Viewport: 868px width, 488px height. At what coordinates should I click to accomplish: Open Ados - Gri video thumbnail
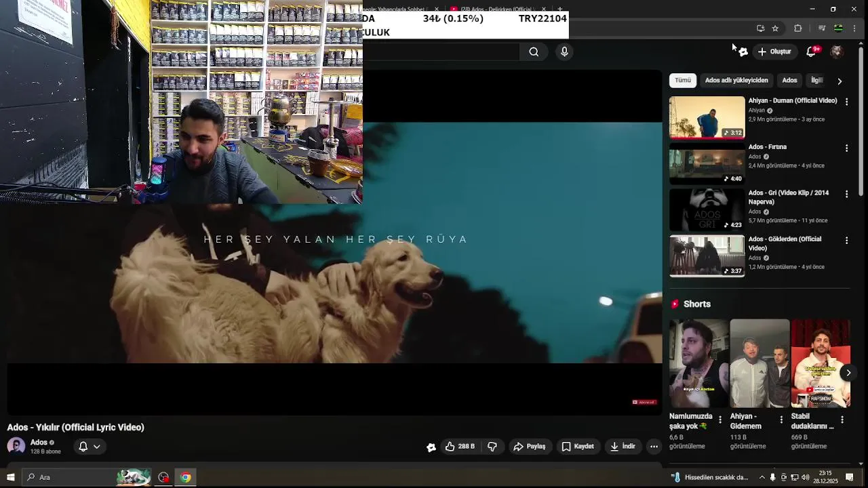pos(707,209)
